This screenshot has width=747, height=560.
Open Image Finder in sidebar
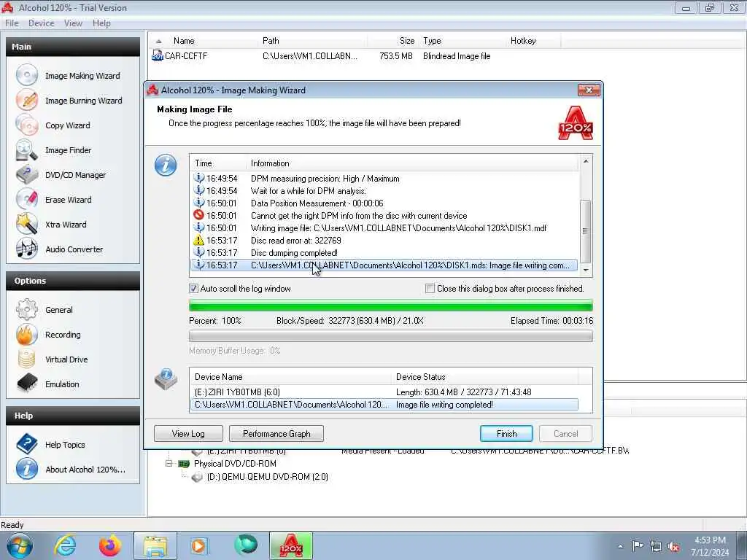(x=68, y=150)
